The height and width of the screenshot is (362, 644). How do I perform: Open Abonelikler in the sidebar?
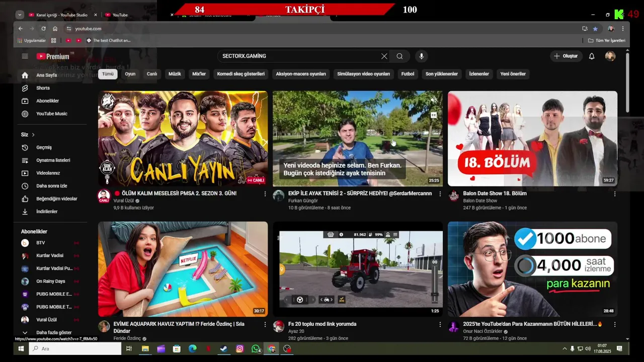click(x=47, y=101)
